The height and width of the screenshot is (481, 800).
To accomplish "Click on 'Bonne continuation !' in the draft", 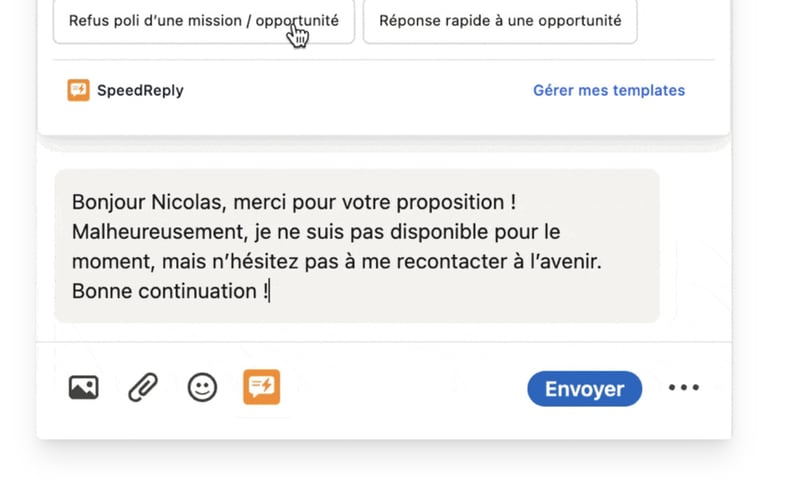I will (169, 292).
